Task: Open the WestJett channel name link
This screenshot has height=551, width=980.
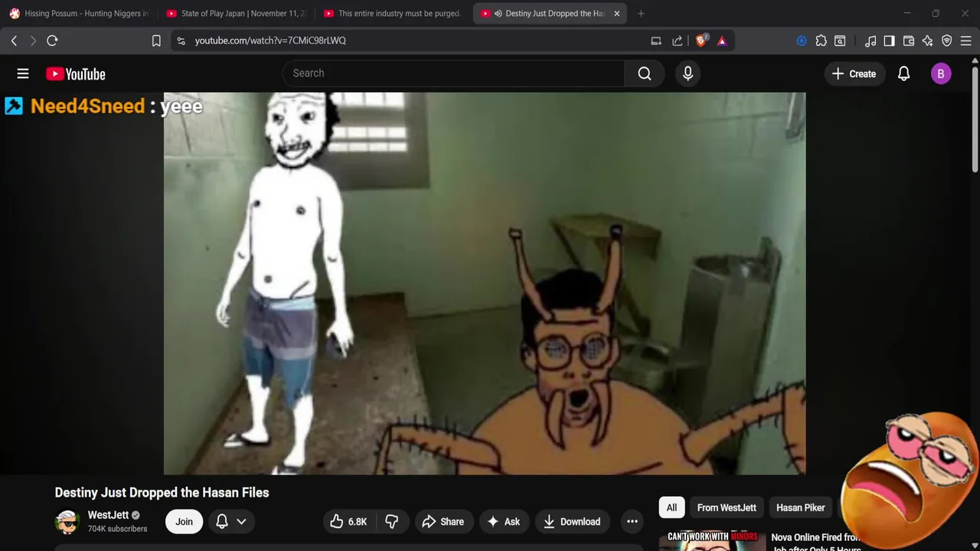Action: pos(108,515)
